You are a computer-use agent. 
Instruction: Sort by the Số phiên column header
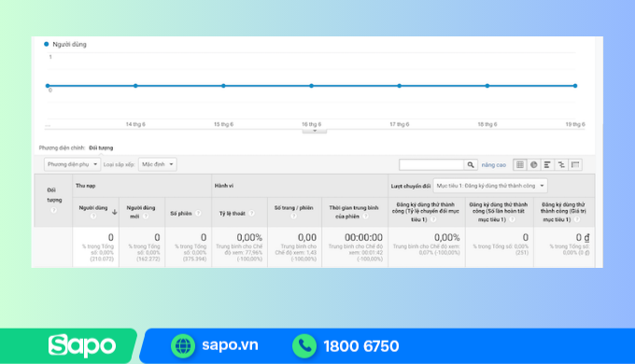click(x=180, y=214)
